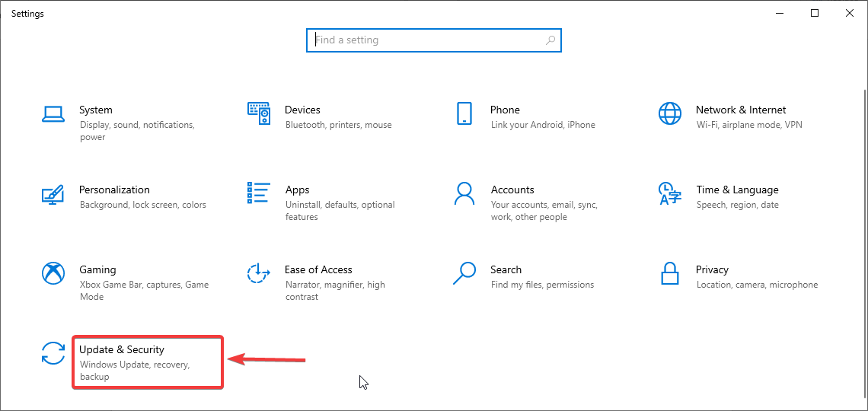Select the Phone icon

[x=464, y=113]
